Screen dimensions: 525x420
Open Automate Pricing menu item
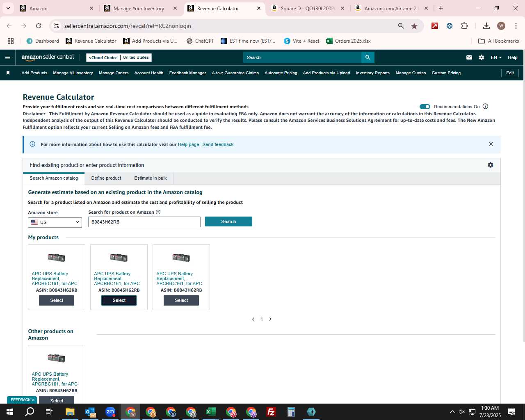281,73
